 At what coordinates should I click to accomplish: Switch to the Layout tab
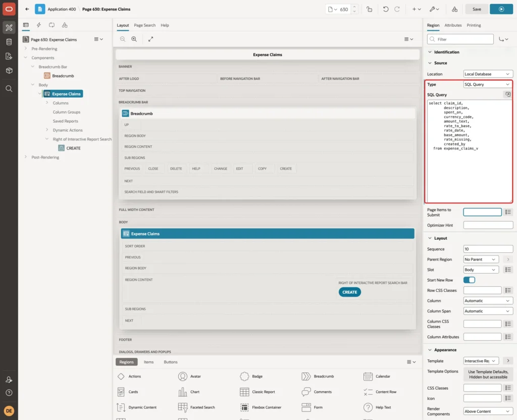click(x=123, y=25)
